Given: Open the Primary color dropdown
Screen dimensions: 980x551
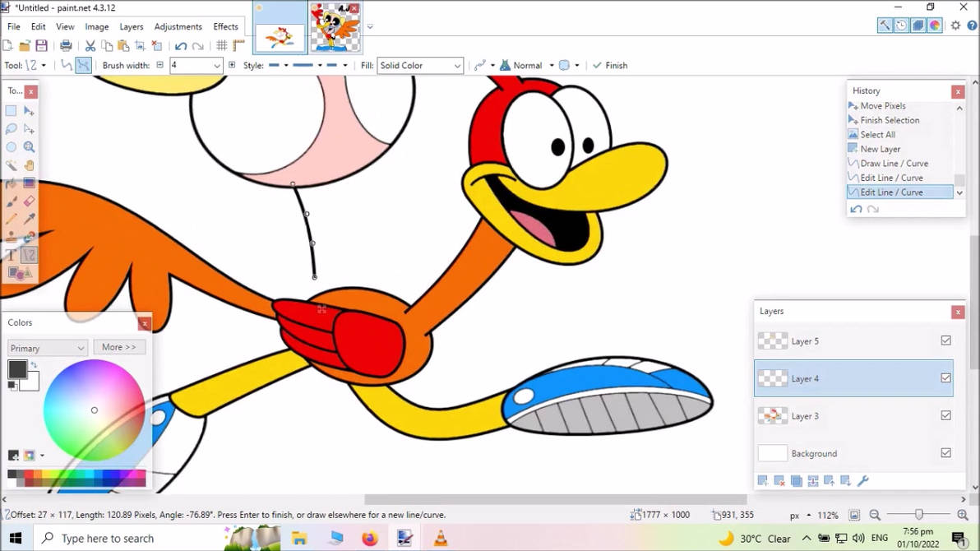Looking at the screenshot, I should (47, 348).
